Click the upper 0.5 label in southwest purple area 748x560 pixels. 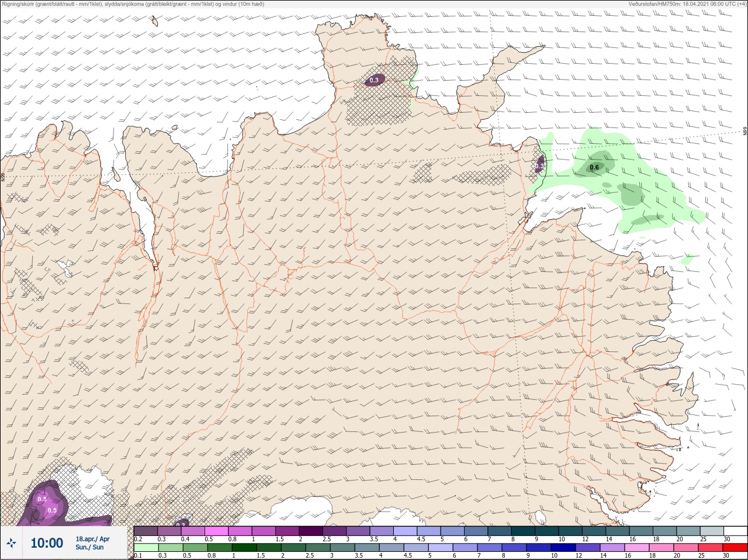pos(42,500)
